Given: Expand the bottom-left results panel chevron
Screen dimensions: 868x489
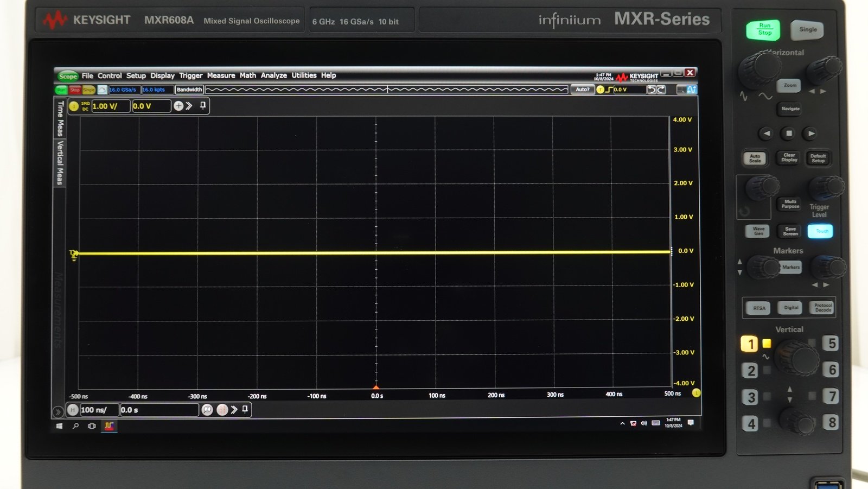Looking at the screenshot, I should click(x=58, y=412).
